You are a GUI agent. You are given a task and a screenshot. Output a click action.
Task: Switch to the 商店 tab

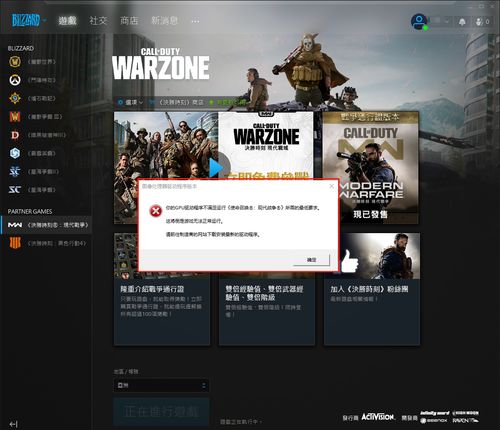tap(129, 21)
